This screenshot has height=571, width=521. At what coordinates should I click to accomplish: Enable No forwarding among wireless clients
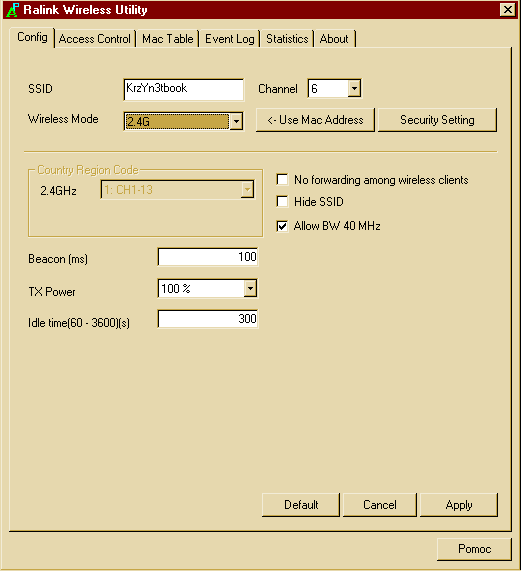(282, 180)
